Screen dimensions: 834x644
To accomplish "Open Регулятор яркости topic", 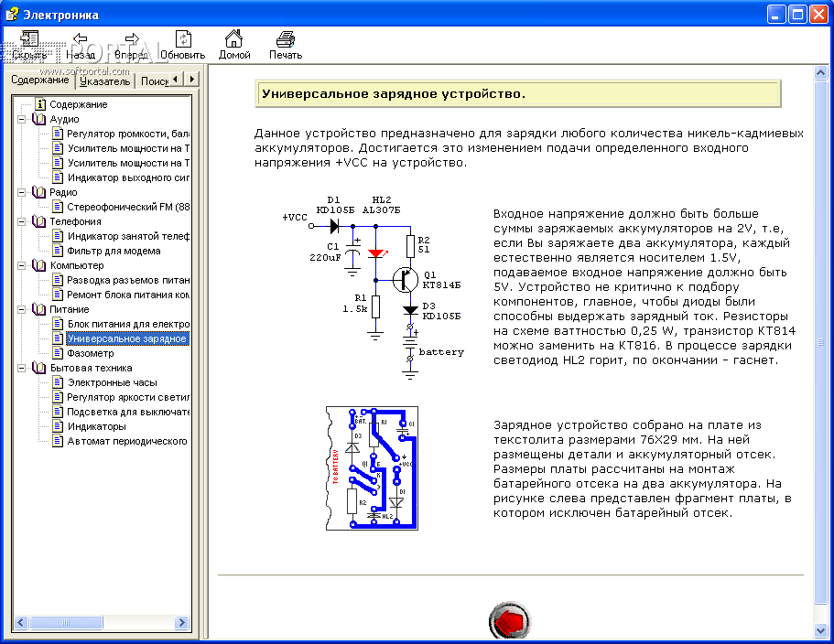I will click(x=127, y=397).
